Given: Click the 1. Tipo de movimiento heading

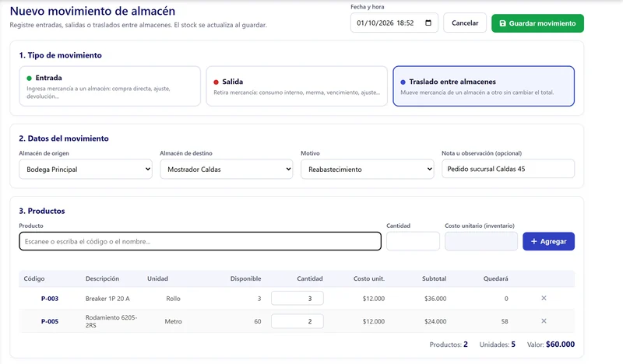Looking at the screenshot, I should coord(61,55).
